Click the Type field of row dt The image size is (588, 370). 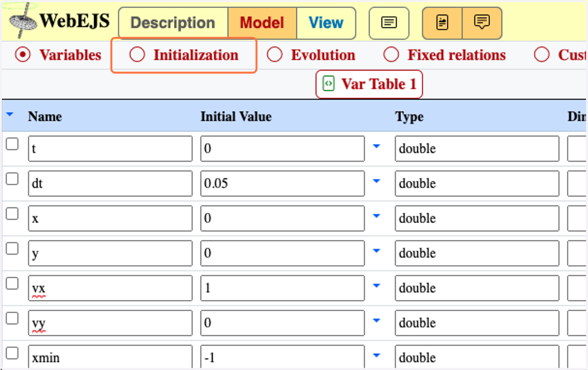coord(477,183)
